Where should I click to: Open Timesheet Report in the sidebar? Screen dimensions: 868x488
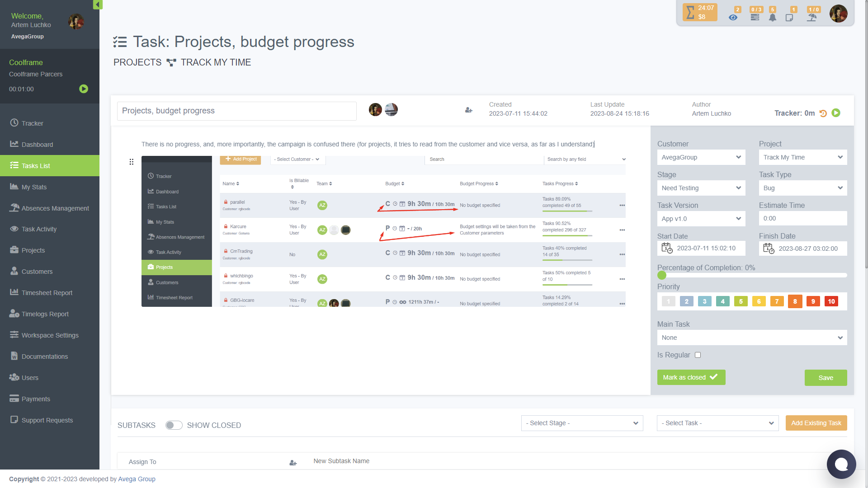click(x=47, y=293)
